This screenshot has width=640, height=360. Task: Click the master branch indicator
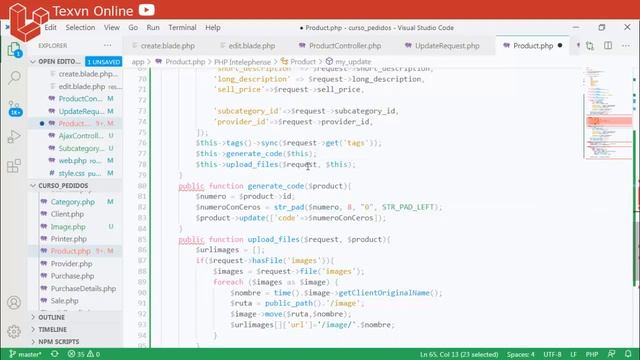[25, 354]
